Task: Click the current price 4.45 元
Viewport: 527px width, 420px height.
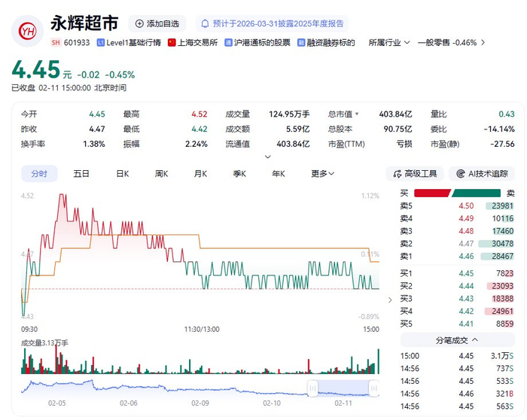Action: click(41, 70)
